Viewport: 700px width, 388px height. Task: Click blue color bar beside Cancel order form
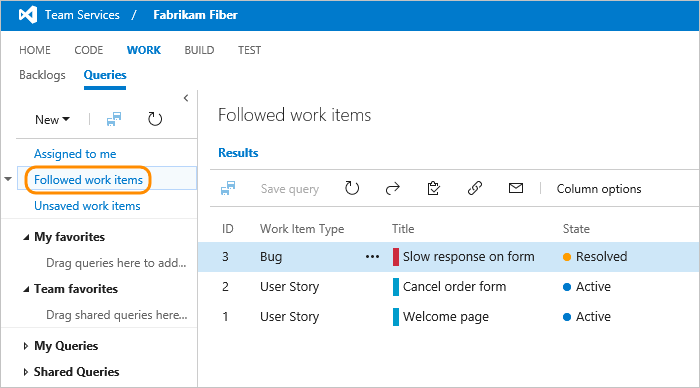click(396, 287)
